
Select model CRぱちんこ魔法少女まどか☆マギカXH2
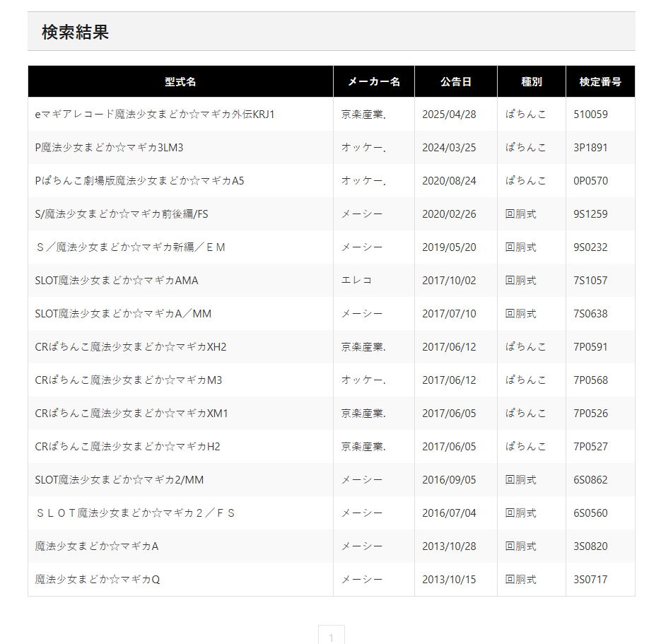pyautogui.click(x=131, y=347)
